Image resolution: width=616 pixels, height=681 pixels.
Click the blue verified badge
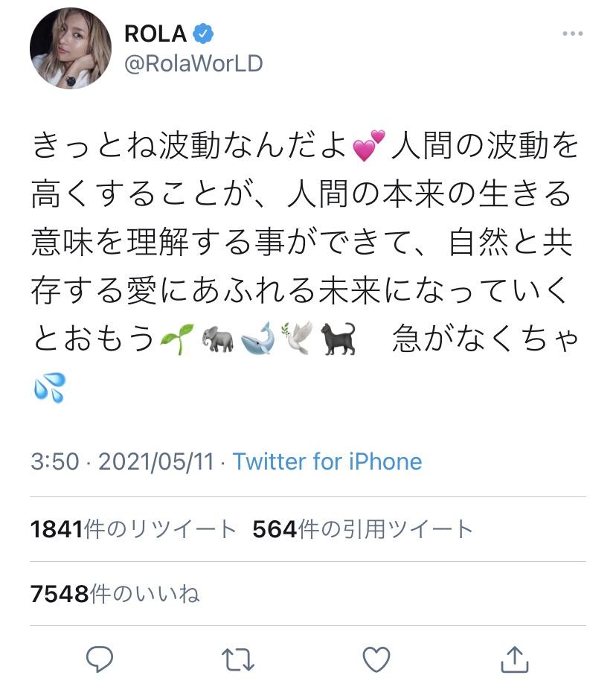202,34
